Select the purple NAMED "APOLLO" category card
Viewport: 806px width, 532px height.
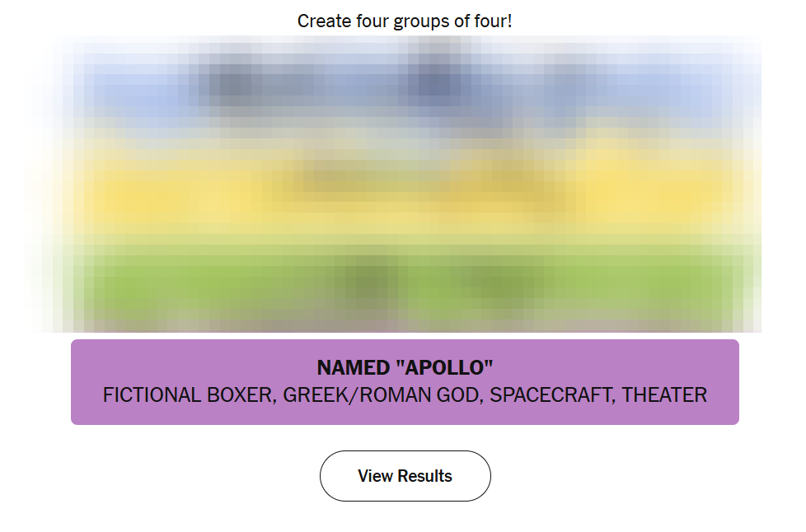click(x=405, y=382)
